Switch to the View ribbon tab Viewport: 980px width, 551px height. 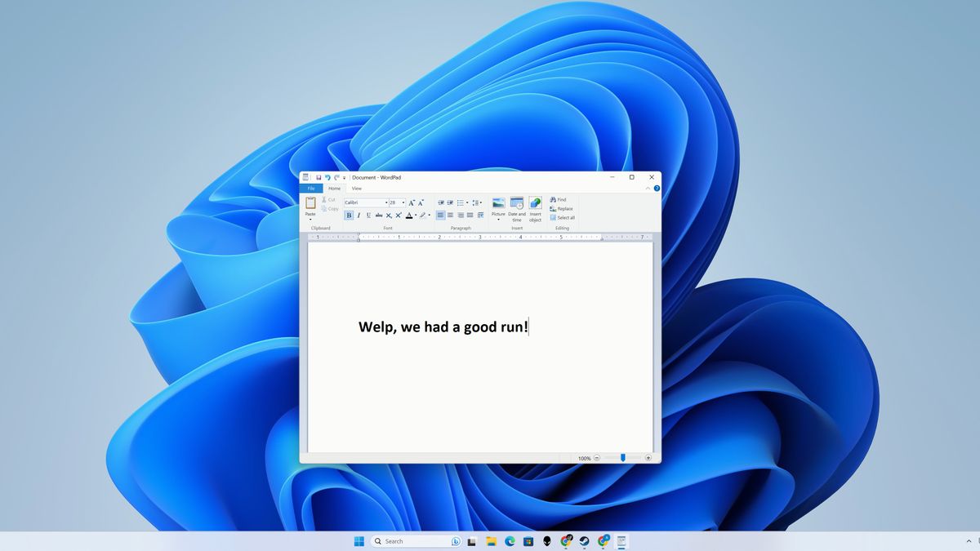pos(357,189)
